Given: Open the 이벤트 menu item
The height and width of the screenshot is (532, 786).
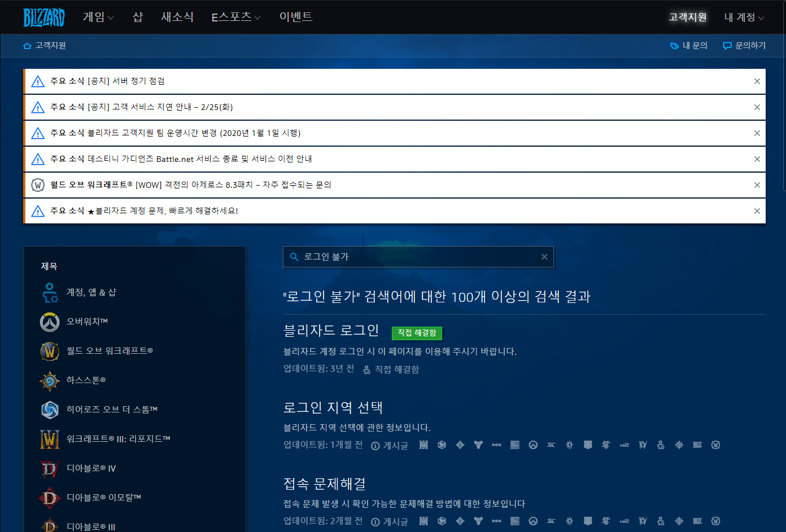Looking at the screenshot, I should click(296, 17).
